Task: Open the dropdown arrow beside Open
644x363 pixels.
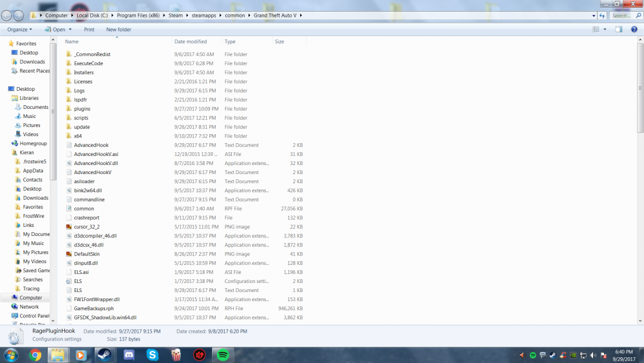Action: pos(70,30)
